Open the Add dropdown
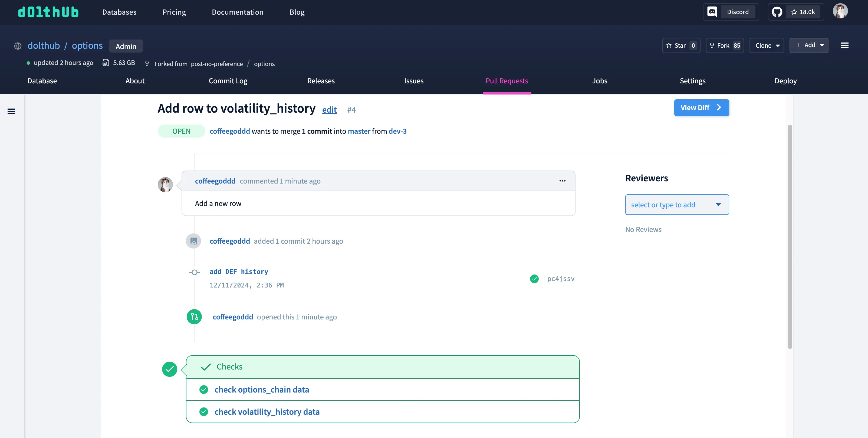Screen dimensions: 868x438 click(809, 45)
